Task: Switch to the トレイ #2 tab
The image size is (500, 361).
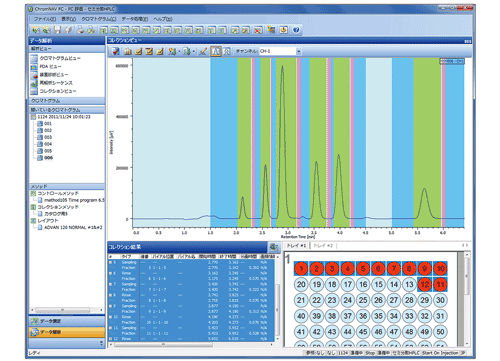Action: [323, 246]
